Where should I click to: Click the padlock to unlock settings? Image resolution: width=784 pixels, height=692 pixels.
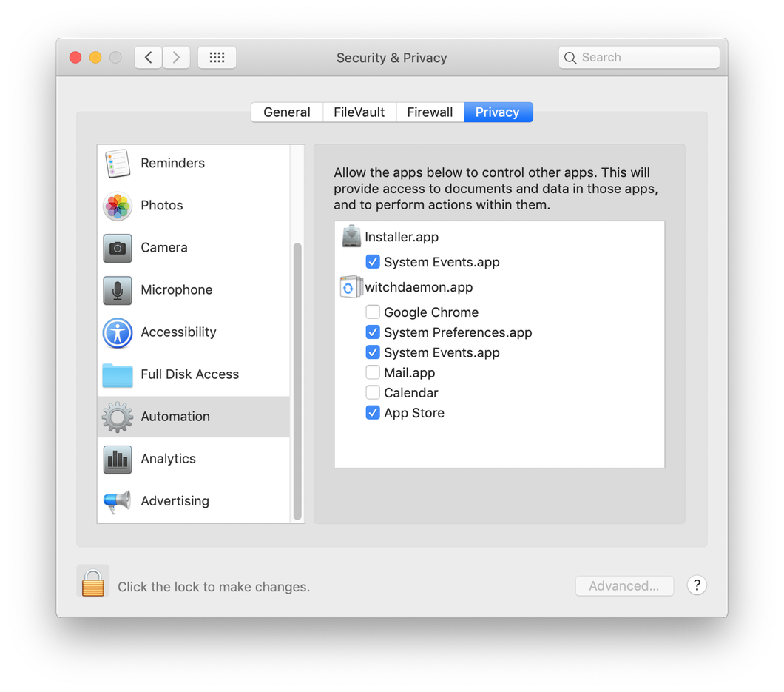tap(93, 582)
